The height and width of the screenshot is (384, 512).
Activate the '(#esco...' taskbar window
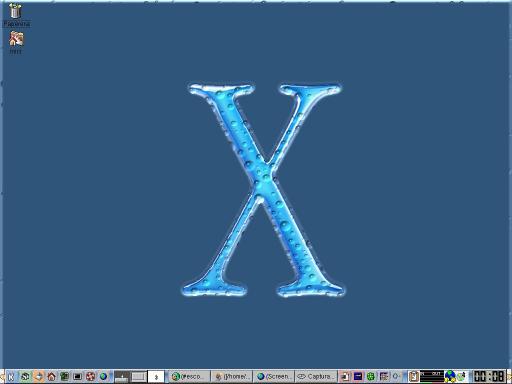pyautogui.click(x=189, y=377)
